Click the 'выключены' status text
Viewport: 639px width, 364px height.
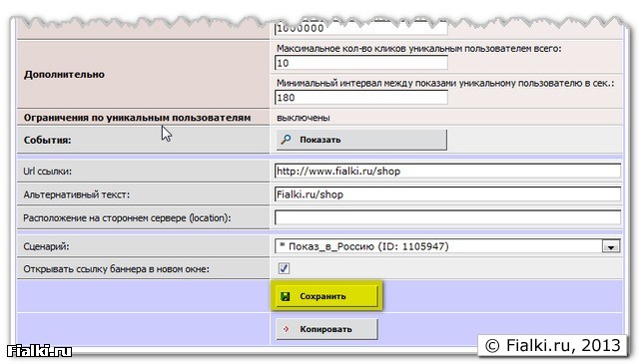click(x=304, y=118)
